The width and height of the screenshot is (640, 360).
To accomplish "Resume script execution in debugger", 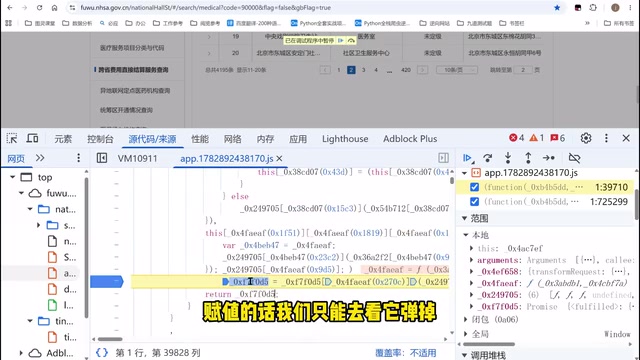I will coord(467,158).
